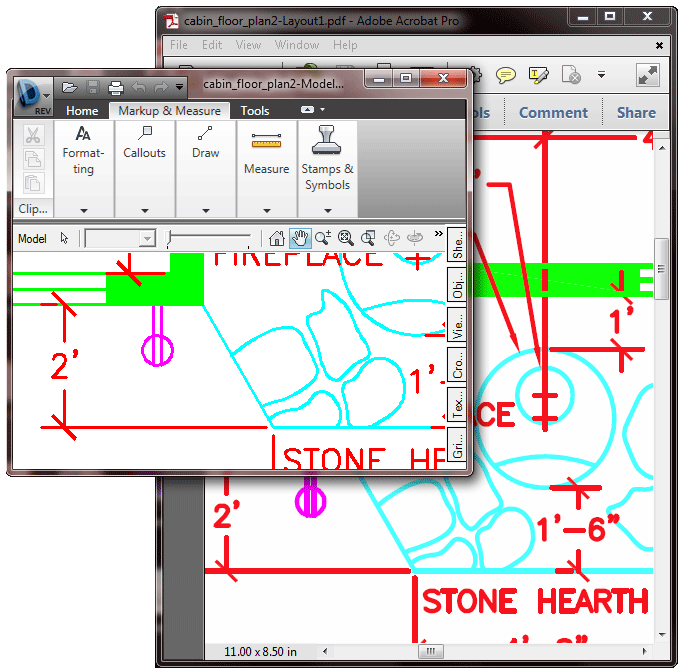
Task: Open the Vie... side palette tab
Action: (x=457, y=325)
